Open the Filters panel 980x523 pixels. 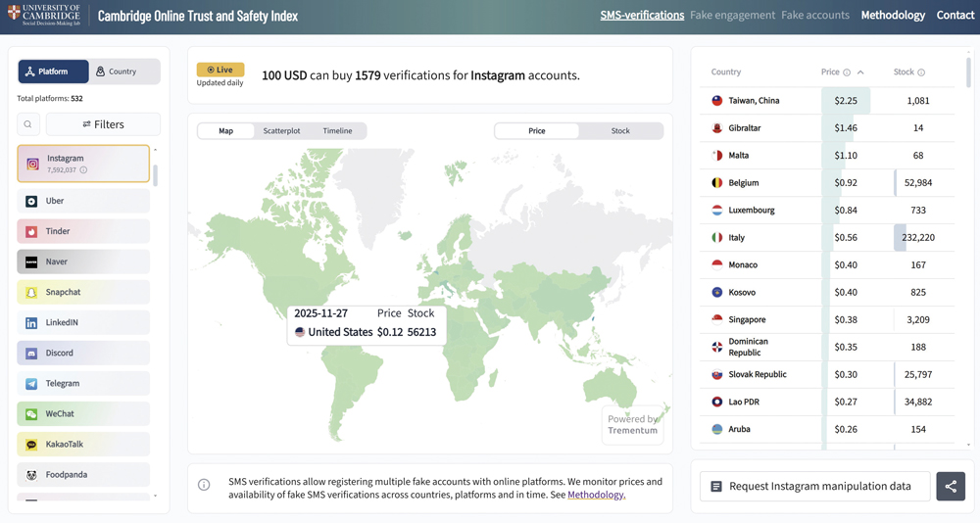[x=103, y=124]
